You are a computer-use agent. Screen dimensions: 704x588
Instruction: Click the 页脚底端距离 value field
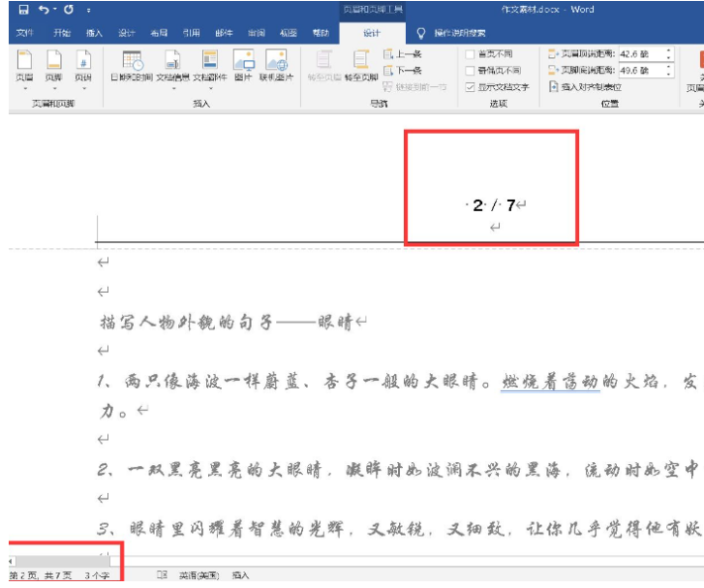pyautogui.click(x=641, y=70)
